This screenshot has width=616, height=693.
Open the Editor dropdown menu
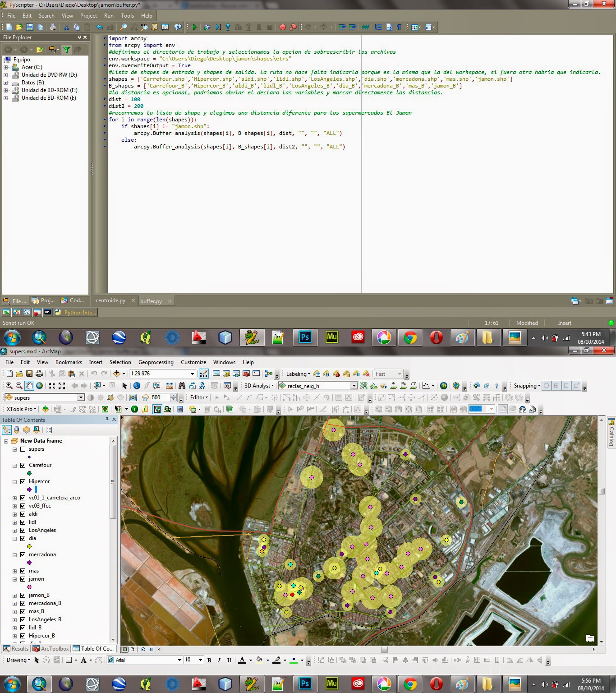[x=199, y=397]
